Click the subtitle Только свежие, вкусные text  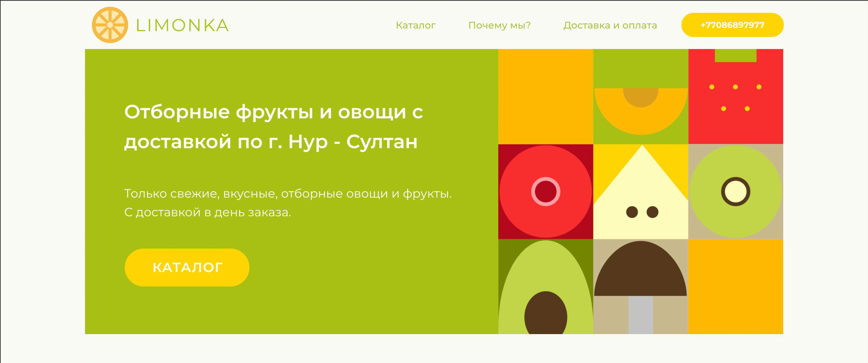tap(288, 193)
